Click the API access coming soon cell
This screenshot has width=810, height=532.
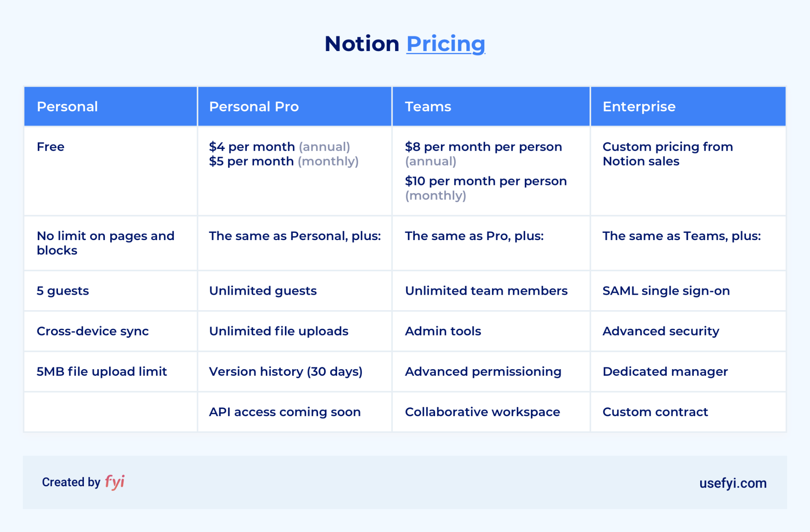(x=295, y=412)
